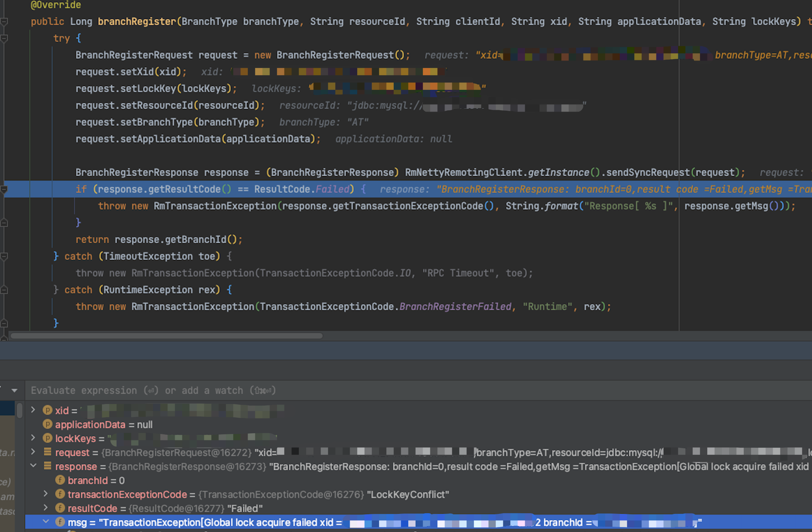The width and height of the screenshot is (812, 532).
Task: Click the parameter icon next to xid variable
Action: [x=47, y=410]
